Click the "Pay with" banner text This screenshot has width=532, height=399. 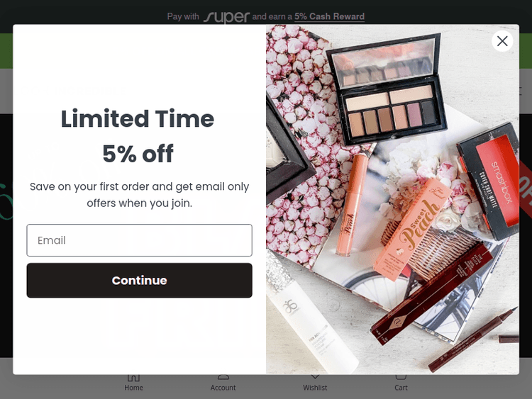(183, 16)
